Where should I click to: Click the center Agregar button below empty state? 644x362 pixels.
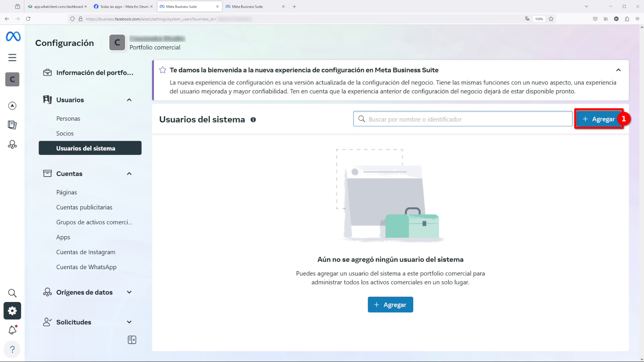tap(390, 305)
